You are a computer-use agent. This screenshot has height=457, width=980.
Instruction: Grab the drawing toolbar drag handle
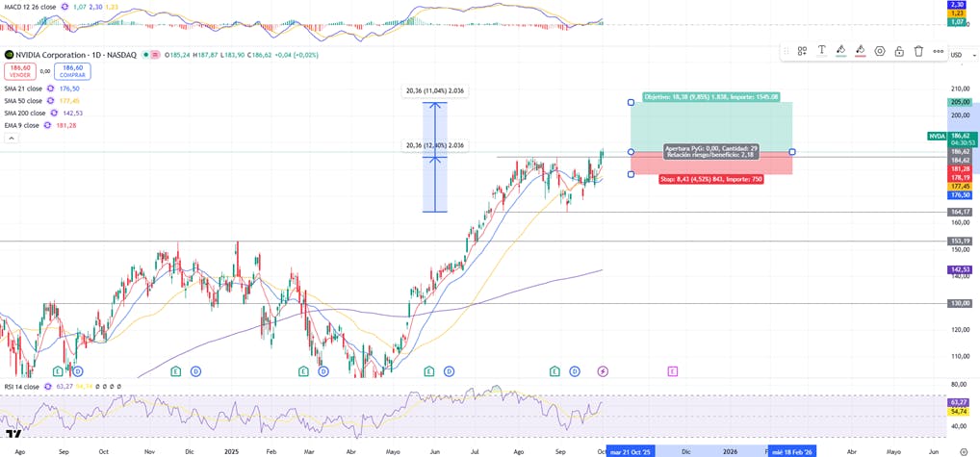787,51
